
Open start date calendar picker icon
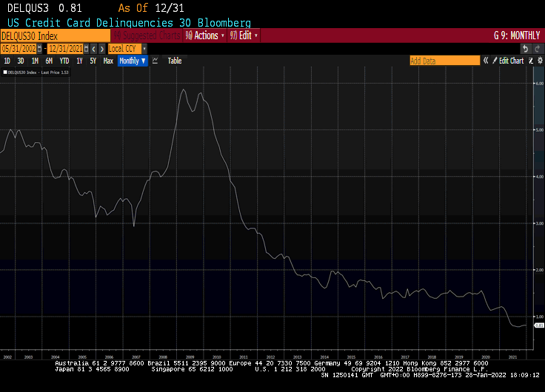tap(41, 48)
